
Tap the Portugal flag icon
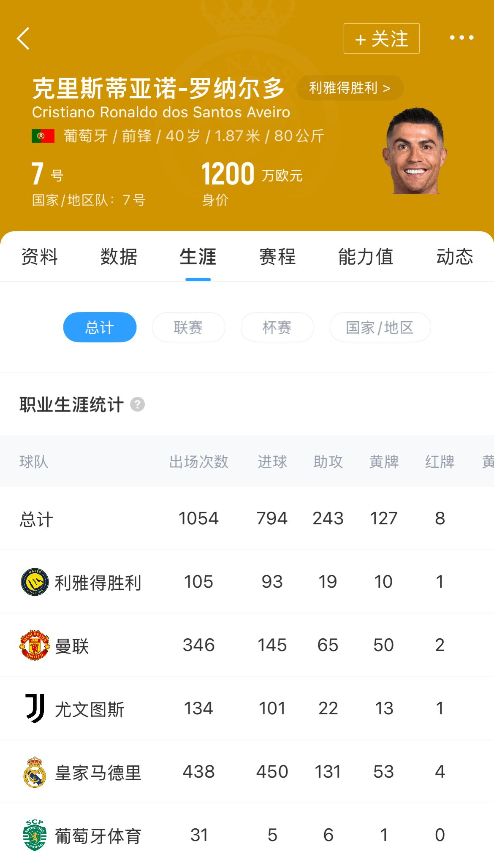[x=43, y=136]
